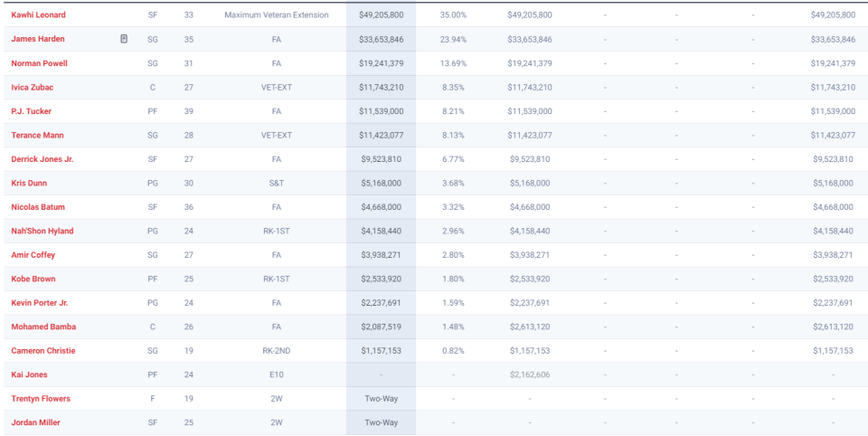The height and width of the screenshot is (436, 868).
Task: Select Nicolas Batum's age 36 cell
Action: (x=189, y=206)
